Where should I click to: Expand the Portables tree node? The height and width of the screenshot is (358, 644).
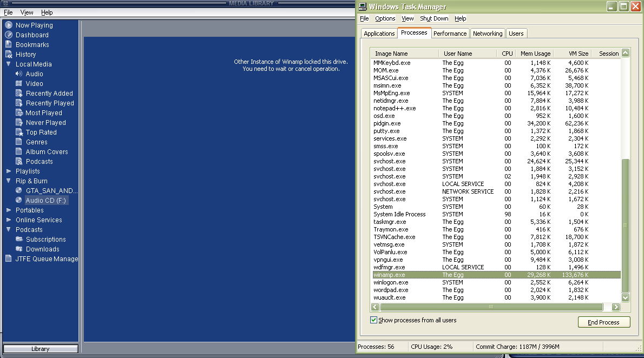(9, 210)
